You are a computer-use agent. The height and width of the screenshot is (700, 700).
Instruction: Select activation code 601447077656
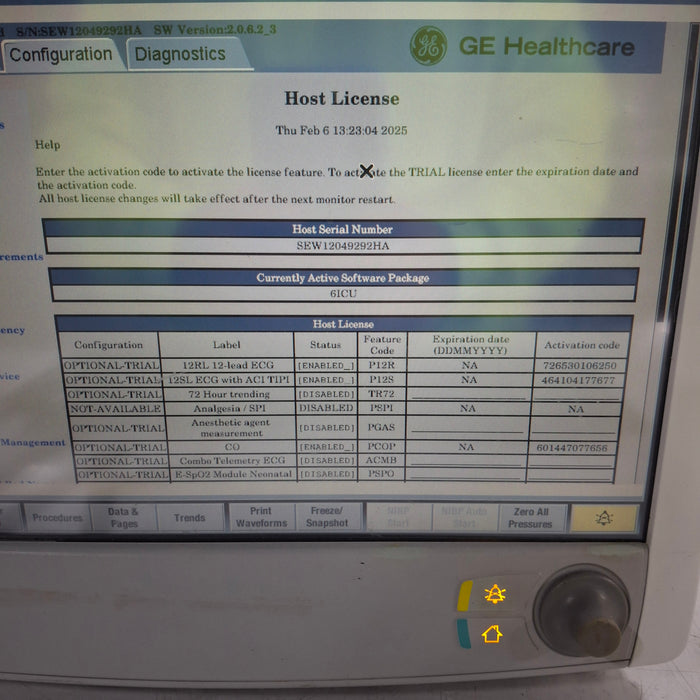[572, 448]
